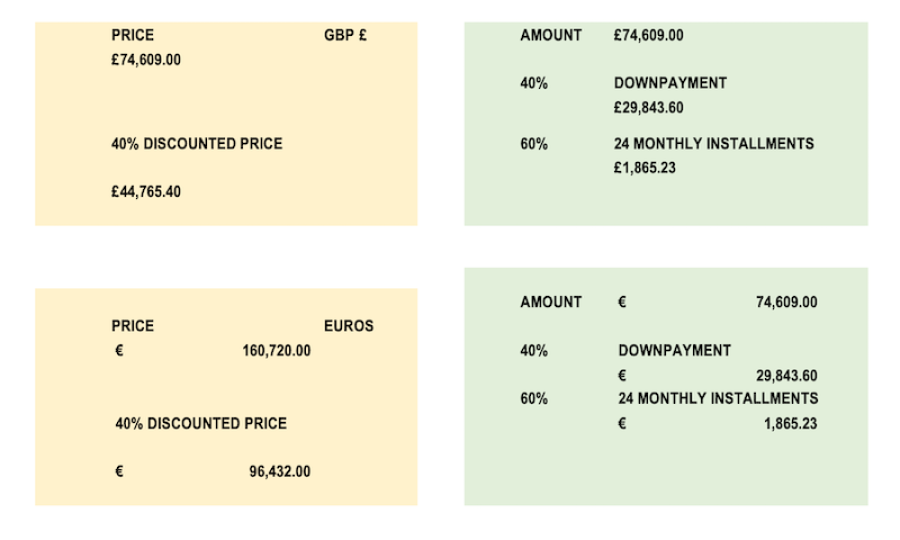Screen dimensions: 900x540
Task: Click the euro 1,865.23 installment value
Action: (790, 424)
